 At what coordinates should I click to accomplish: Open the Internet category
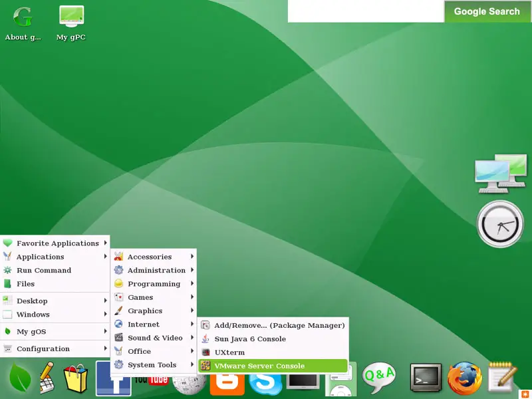click(154, 324)
